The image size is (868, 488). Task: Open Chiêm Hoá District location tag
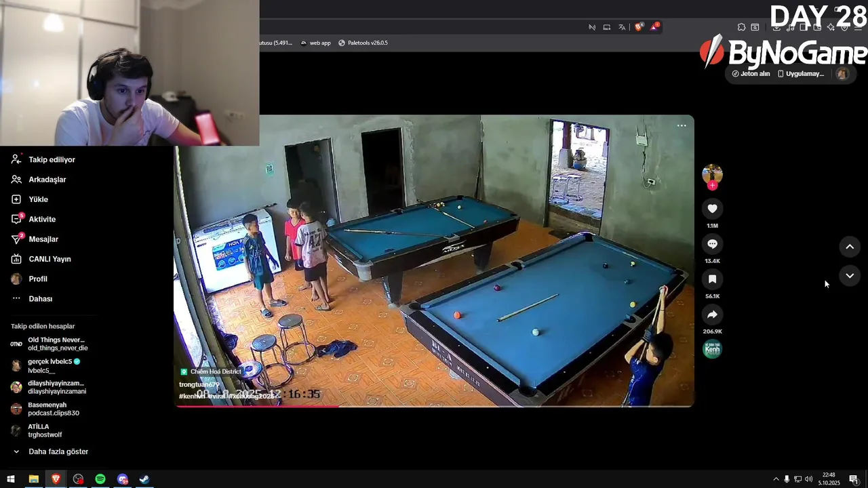point(211,371)
